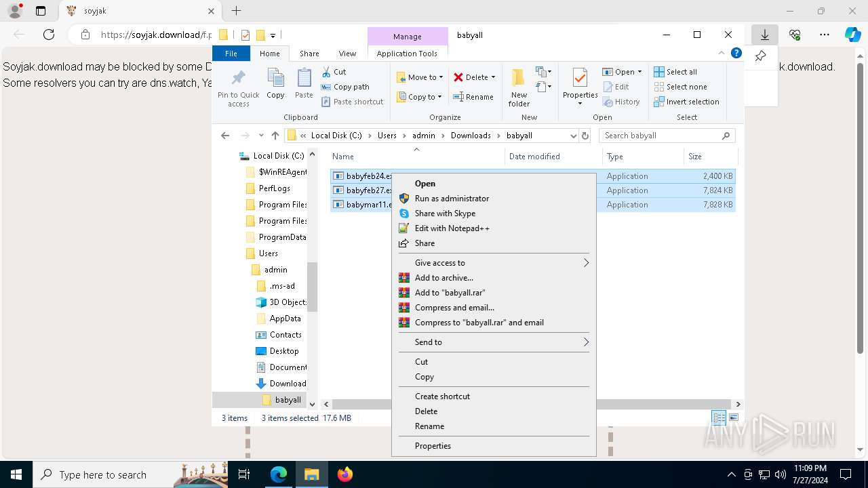This screenshot has height=488, width=868.
Task: Click the History ribbon button
Action: 620,102
